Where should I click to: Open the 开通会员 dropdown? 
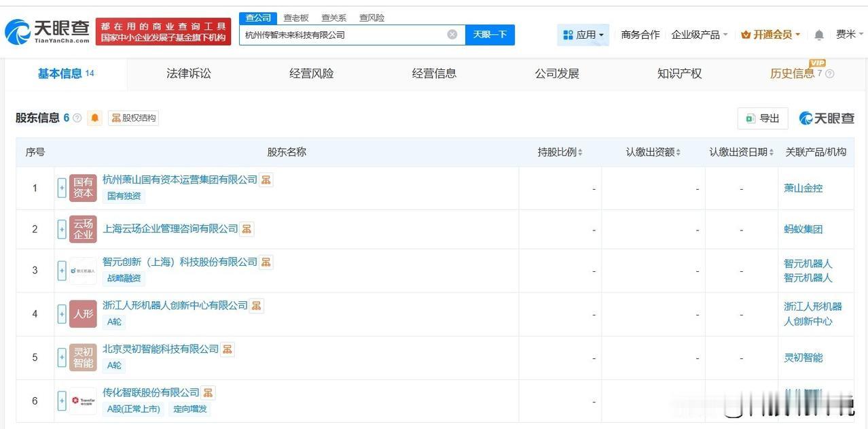771,35
